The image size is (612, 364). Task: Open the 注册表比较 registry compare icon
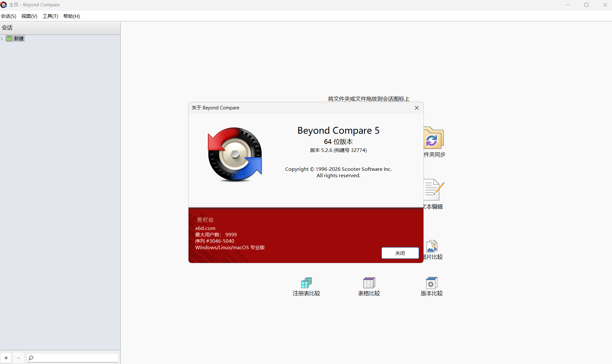pos(306,283)
